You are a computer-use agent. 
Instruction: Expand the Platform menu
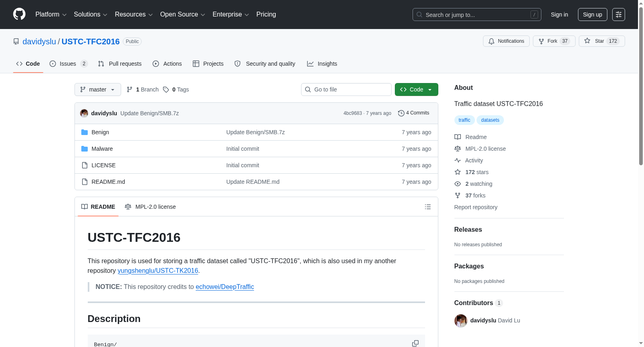pos(51,15)
